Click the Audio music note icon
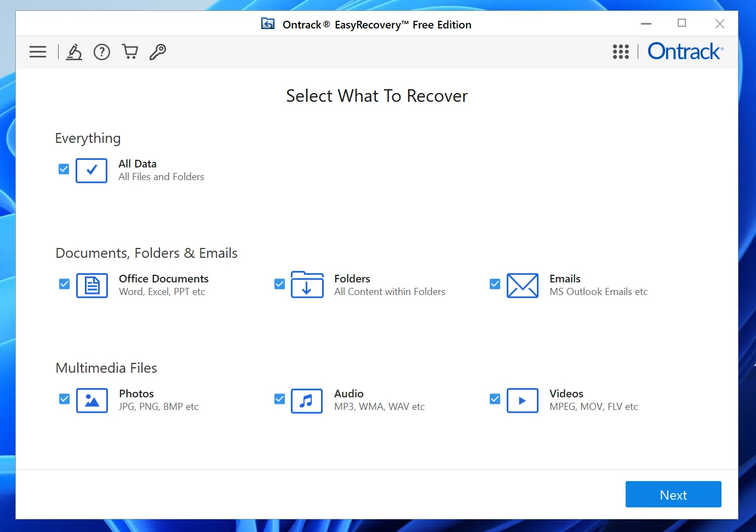The image size is (756, 532). tap(307, 401)
